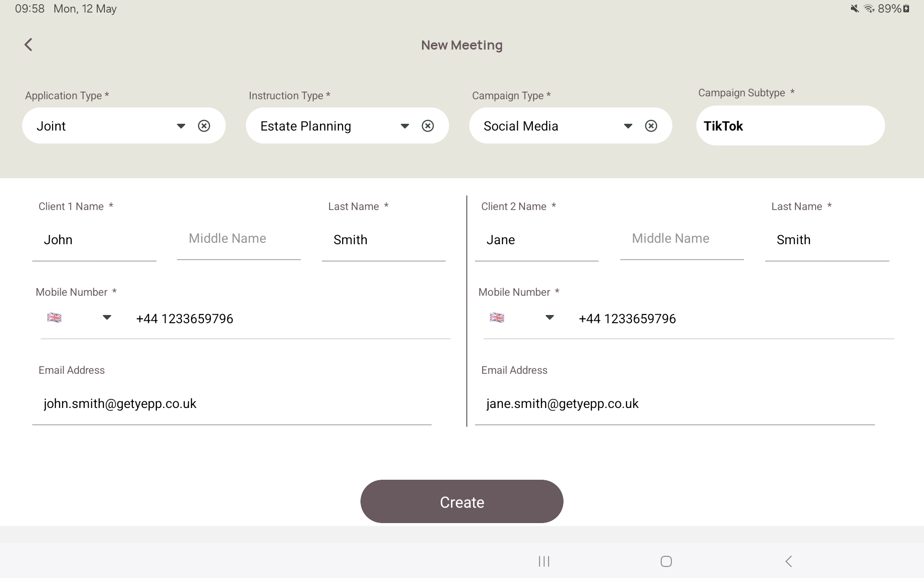Clear the Application Type selection
Screen dimensions: 924x578
(x=204, y=126)
